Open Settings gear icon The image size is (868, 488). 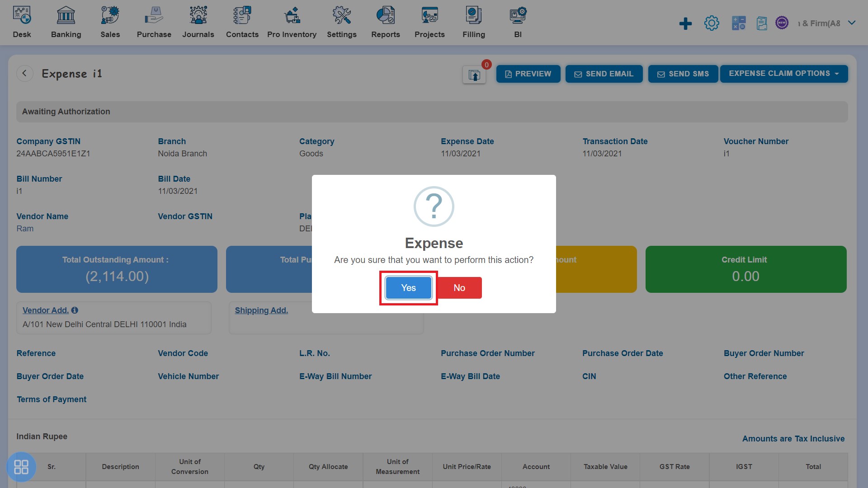coord(711,23)
